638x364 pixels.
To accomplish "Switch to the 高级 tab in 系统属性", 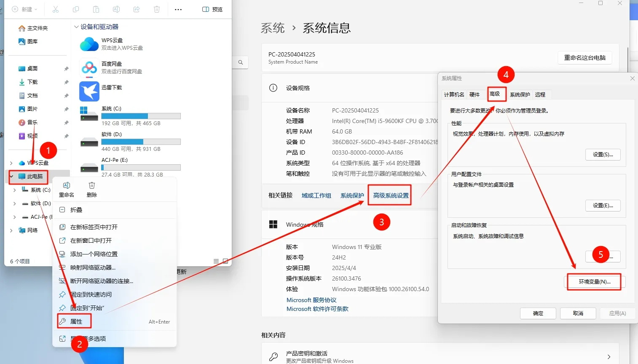I will [496, 94].
